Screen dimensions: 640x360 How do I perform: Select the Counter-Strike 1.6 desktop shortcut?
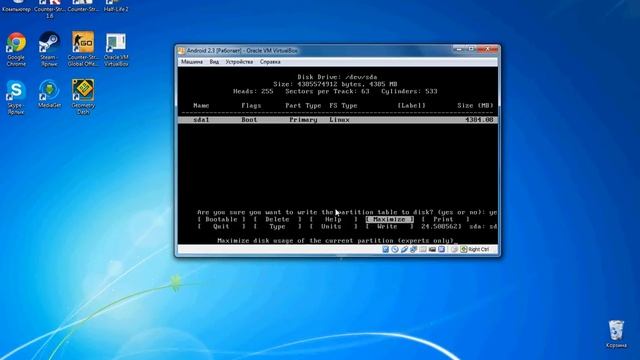point(49,9)
